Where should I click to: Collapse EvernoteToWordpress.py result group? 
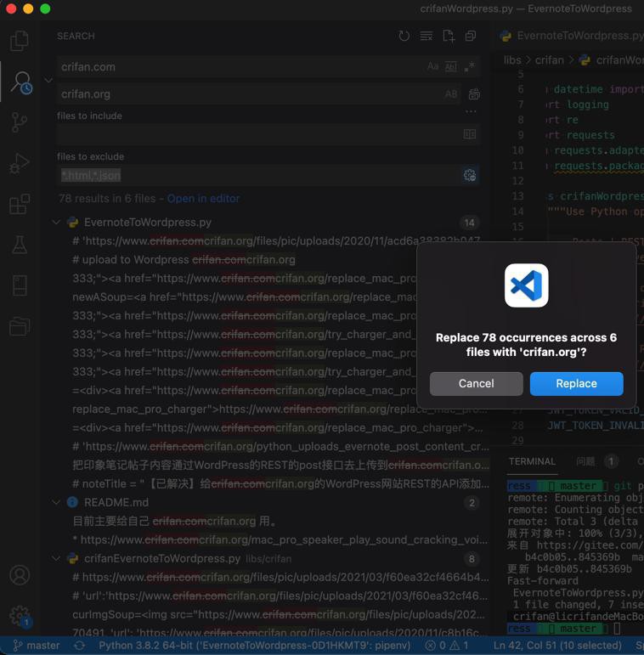coord(56,223)
